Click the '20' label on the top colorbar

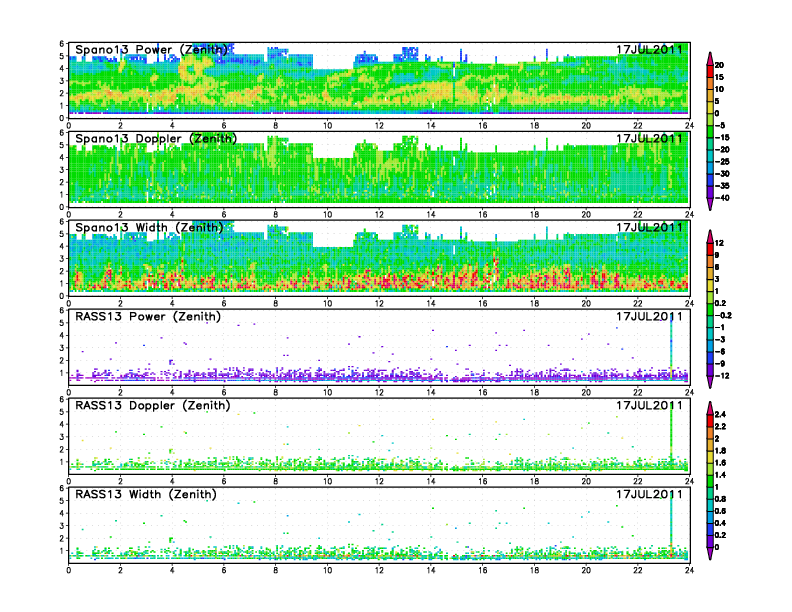click(x=719, y=65)
